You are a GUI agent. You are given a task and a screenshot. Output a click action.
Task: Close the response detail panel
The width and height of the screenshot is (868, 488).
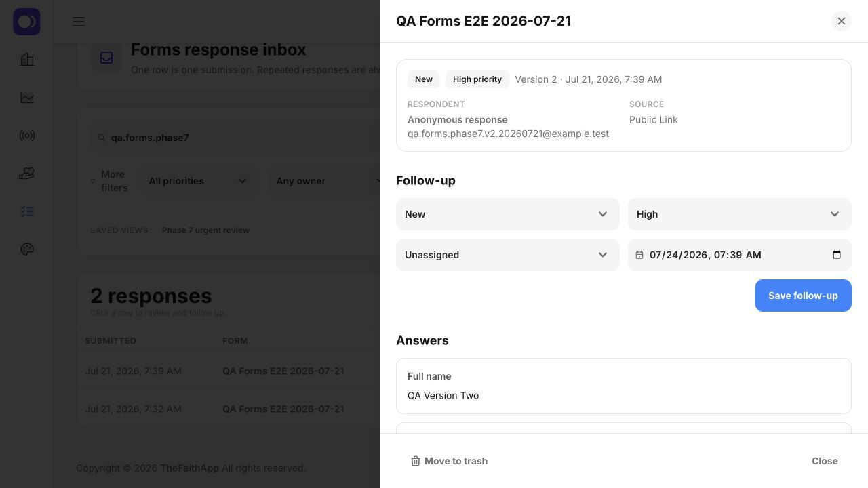(x=842, y=21)
